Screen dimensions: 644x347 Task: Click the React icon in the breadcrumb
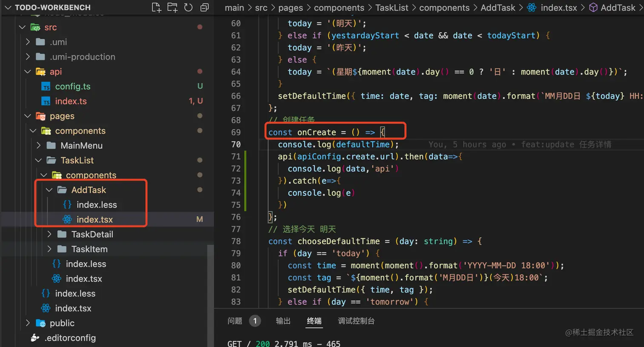click(x=532, y=8)
